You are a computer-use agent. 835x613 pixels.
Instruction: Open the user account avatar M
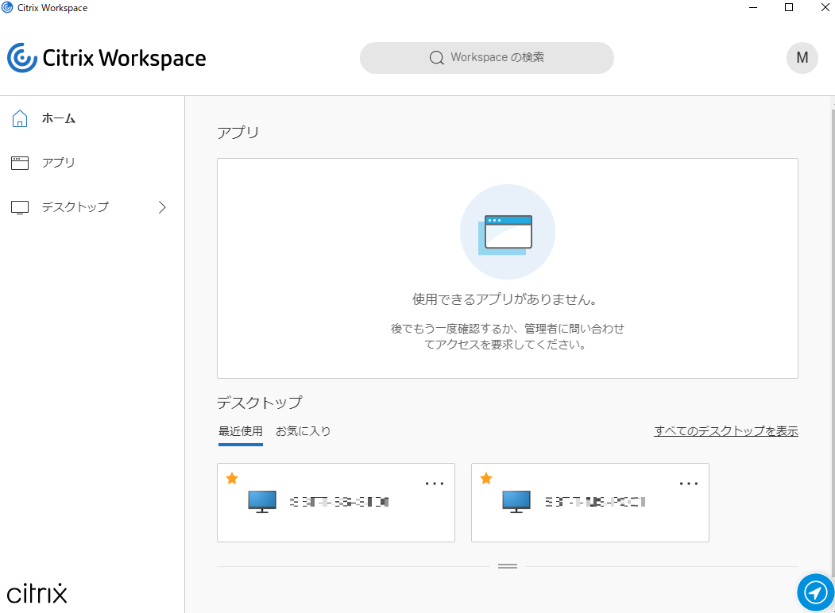[x=802, y=58]
